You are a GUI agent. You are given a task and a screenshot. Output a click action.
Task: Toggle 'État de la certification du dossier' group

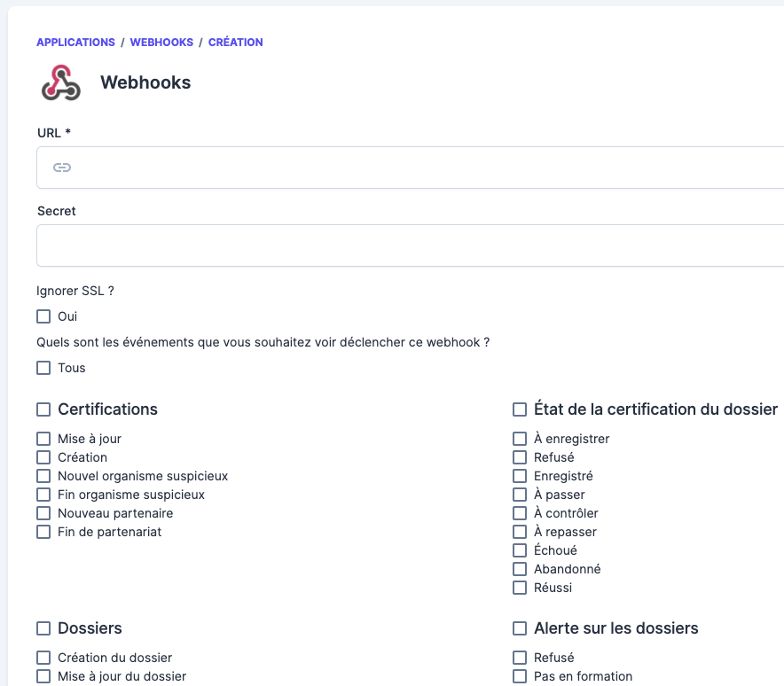(520, 409)
